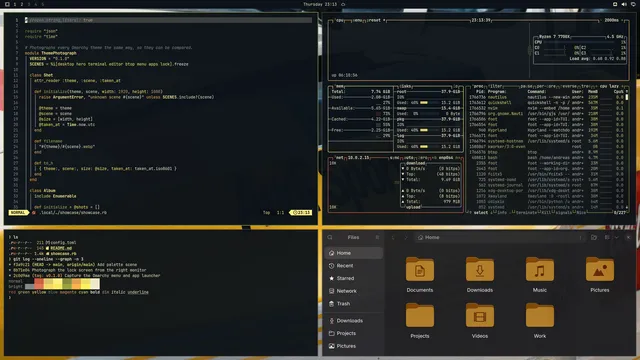
Task: Select Recent in the Files sidebar
Action: click(353, 266)
